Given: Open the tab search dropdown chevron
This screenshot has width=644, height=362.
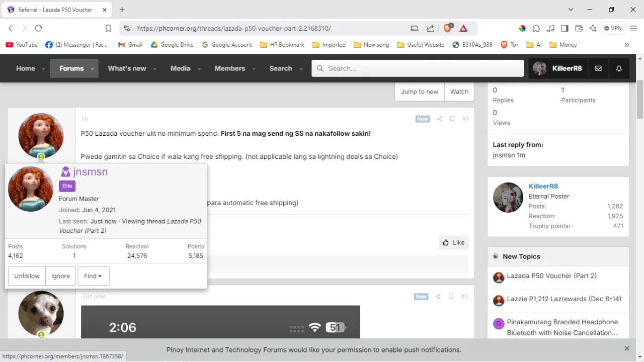Looking at the screenshot, I should (x=571, y=10).
